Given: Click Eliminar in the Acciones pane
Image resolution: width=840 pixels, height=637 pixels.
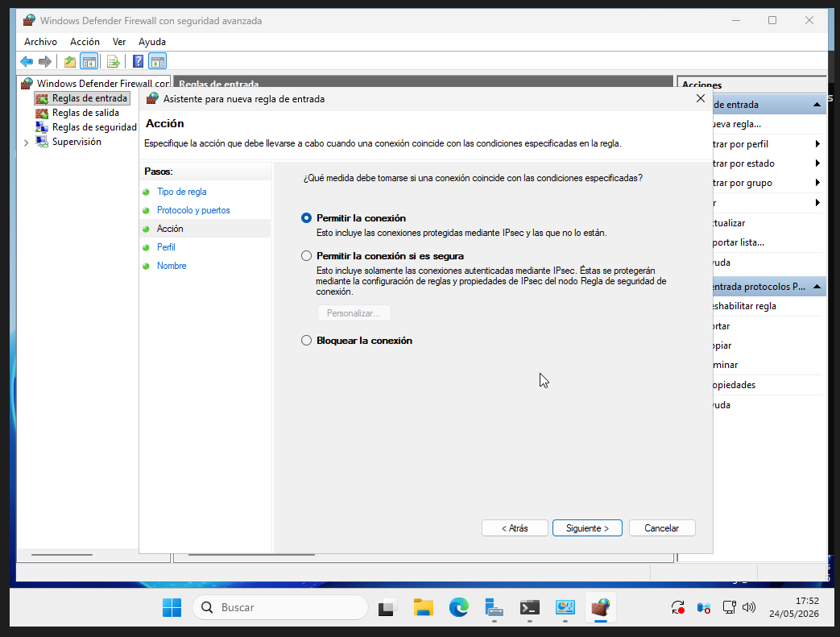Looking at the screenshot, I should [726, 365].
